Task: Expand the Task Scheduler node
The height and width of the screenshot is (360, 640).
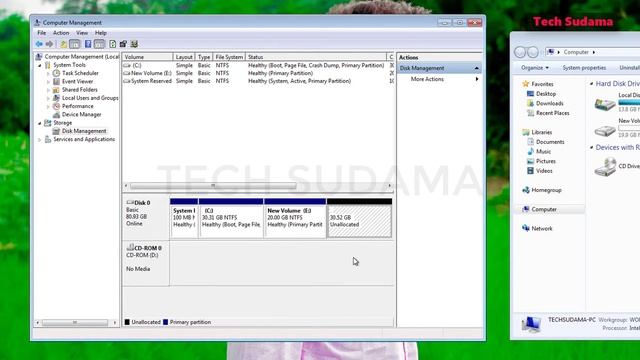Action: 48,73
